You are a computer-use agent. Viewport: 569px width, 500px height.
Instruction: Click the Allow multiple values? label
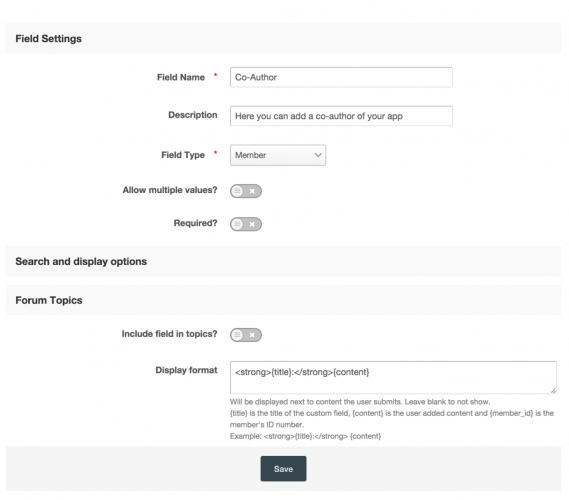pyautogui.click(x=170, y=190)
